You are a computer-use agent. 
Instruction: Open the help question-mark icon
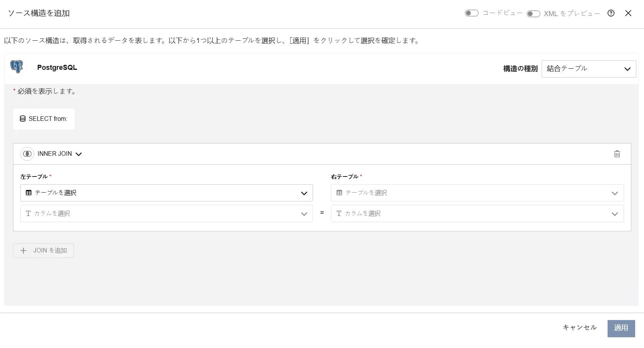[x=611, y=13]
